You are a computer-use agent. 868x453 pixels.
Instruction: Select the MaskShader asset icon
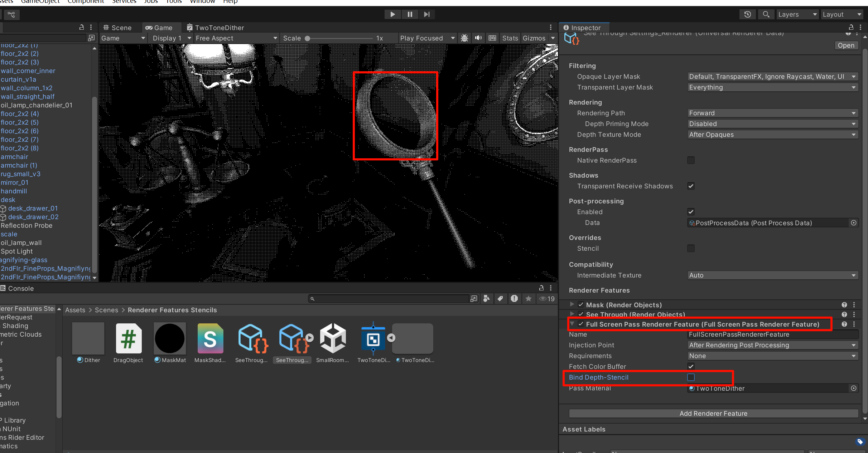pos(210,339)
